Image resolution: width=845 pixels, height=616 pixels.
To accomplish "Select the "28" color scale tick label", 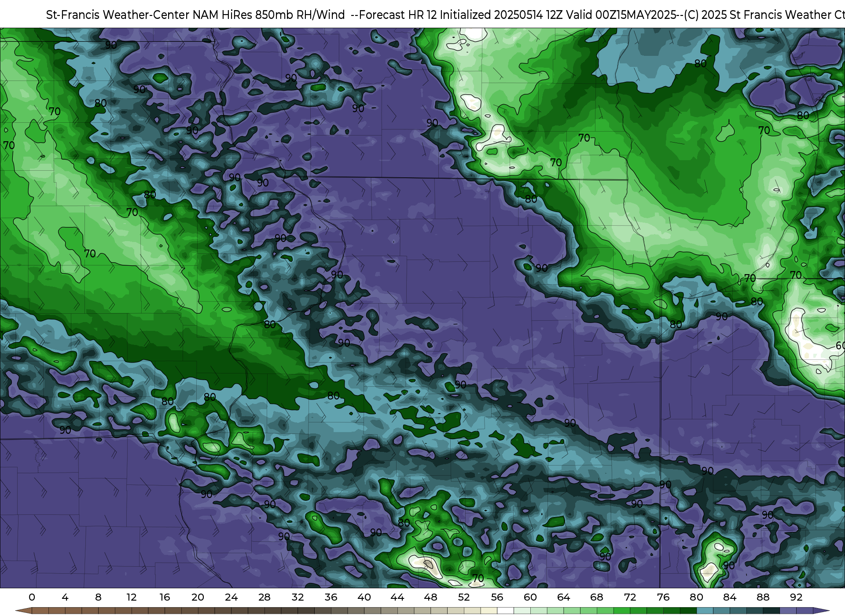I will click(x=265, y=597).
